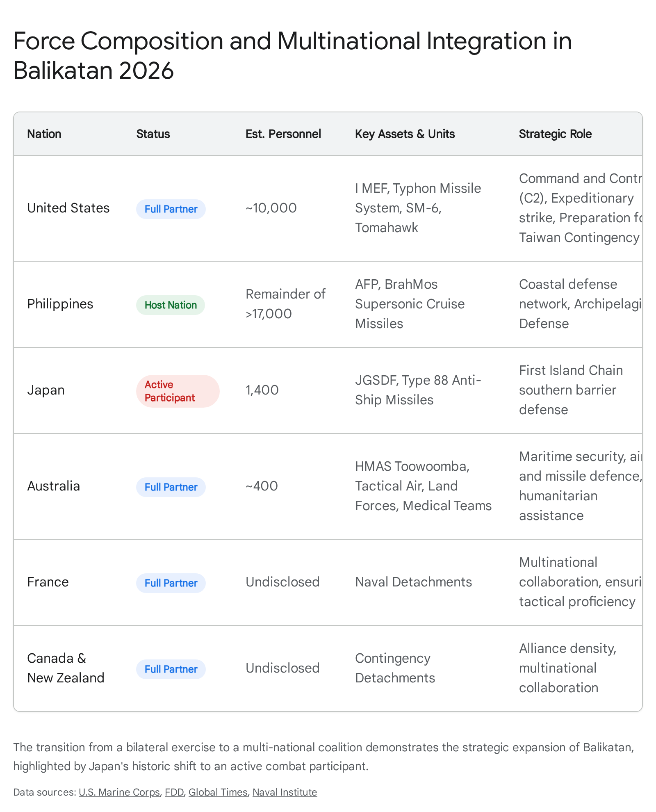The image size is (656, 812).
Task: Click the Key Assets & Units header
Action: point(405,134)
